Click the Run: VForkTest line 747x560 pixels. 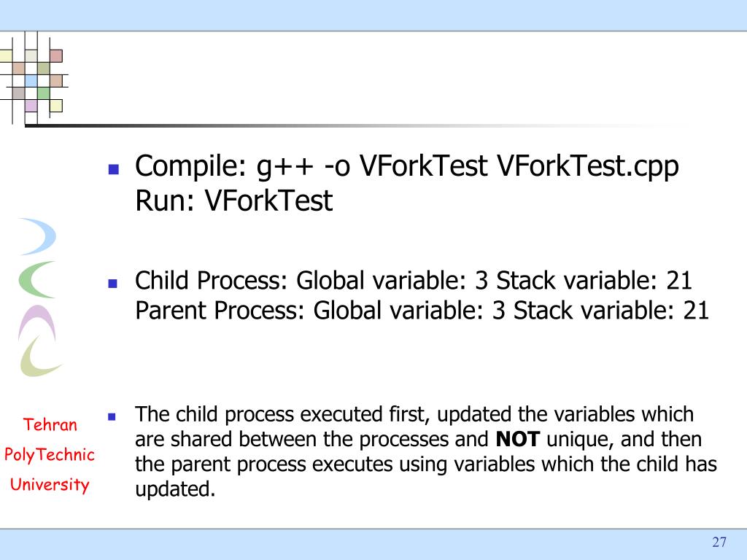pos(233,201)
